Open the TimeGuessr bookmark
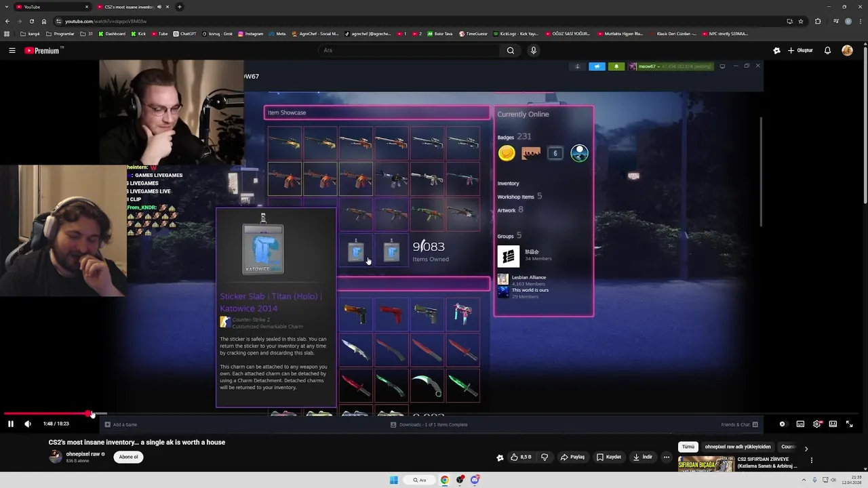 (473, 33)
